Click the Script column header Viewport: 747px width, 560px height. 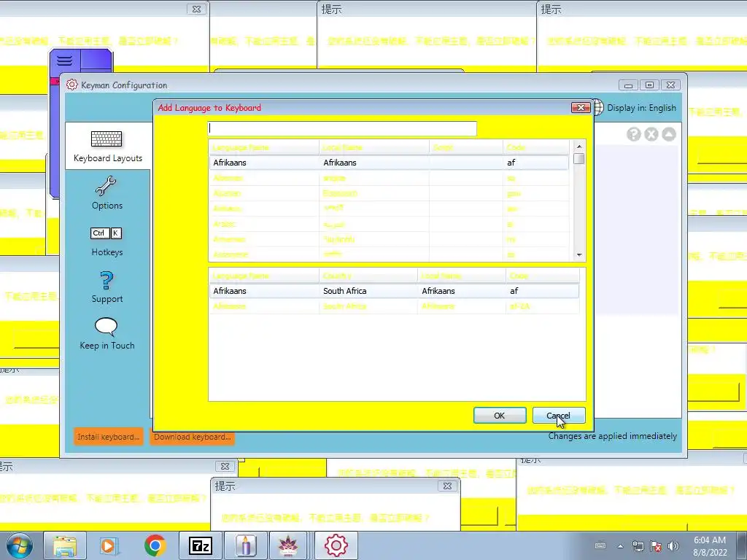466,147
